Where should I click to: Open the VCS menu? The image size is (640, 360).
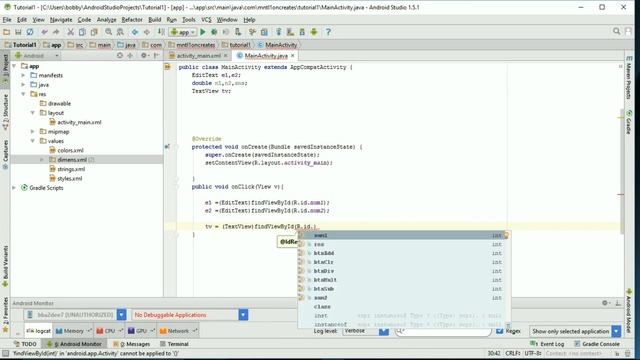tap(206, 20)
